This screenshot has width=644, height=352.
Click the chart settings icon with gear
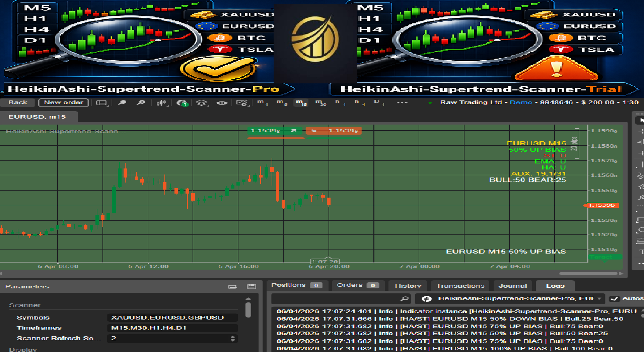coord(242,103)
